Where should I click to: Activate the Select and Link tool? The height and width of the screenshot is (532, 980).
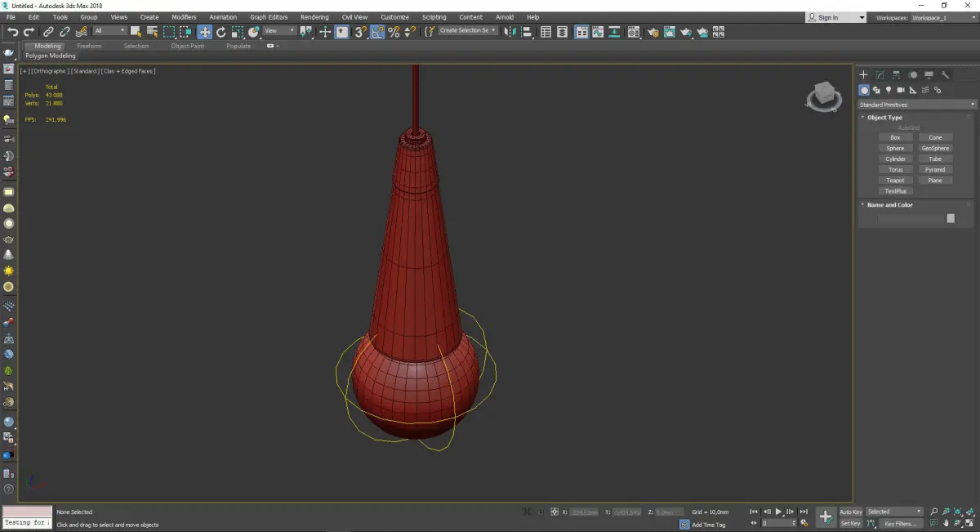[x=48, y=32]
